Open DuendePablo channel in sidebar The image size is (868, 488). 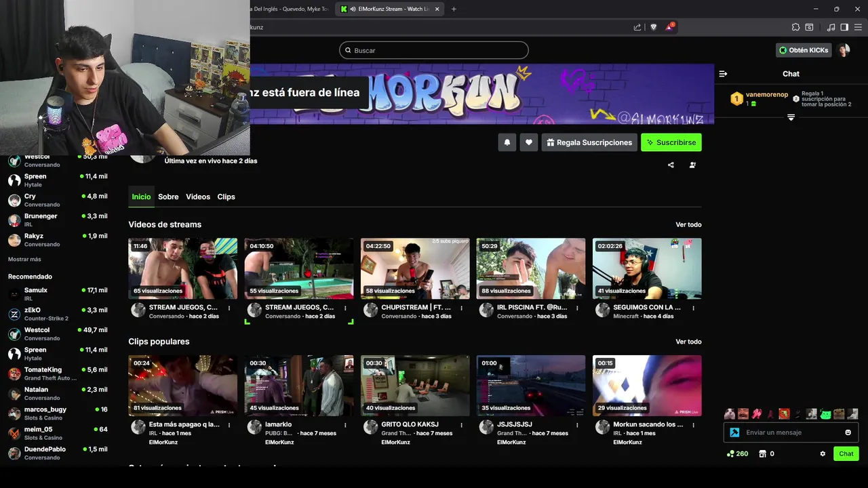(58, 453)
